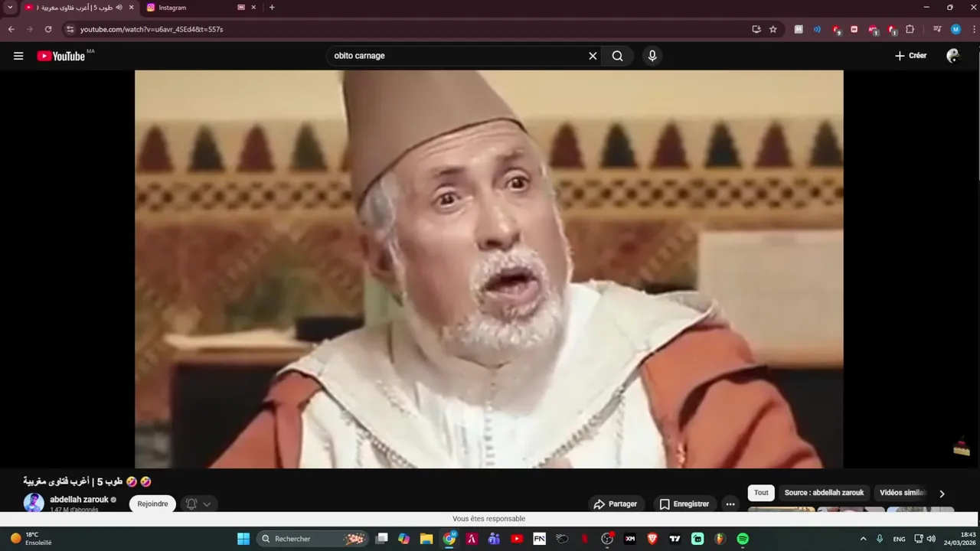
Task: Open Microsoft Teams from the taskbar
Action: tap(495, 539)
